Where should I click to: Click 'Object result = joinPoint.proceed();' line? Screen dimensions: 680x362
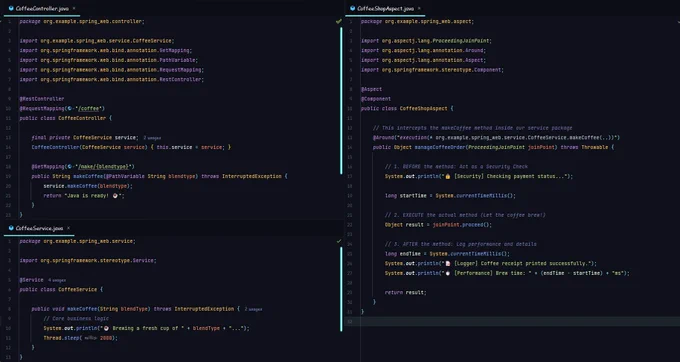(x=438, y=225)
